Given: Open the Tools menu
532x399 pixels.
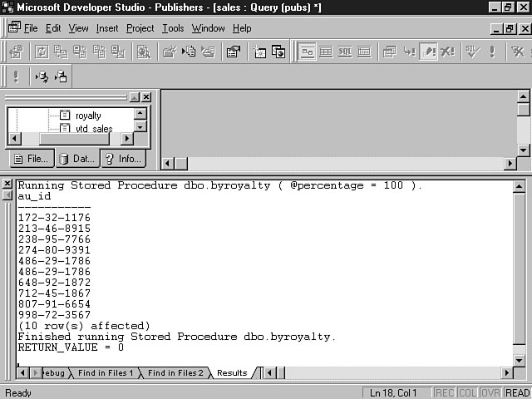Looking at the screenshot, I should [x=173, y=28].
